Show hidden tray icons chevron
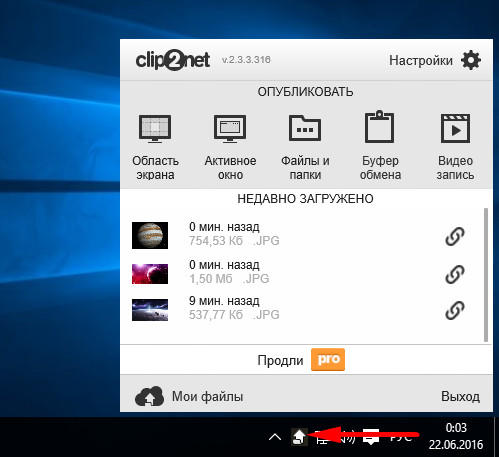The height and width of the screenshot is (457, 499). point(275,437)
